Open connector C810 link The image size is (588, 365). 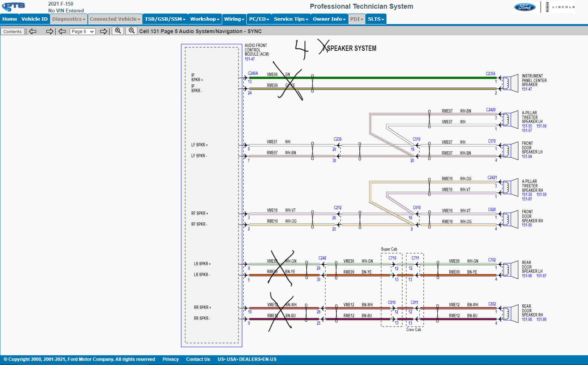coord(392,303)
